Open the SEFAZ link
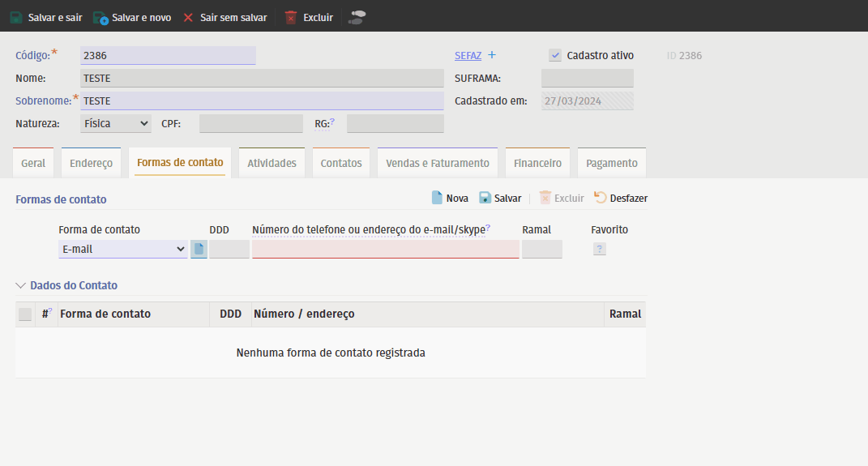 (x=468, y=56)
